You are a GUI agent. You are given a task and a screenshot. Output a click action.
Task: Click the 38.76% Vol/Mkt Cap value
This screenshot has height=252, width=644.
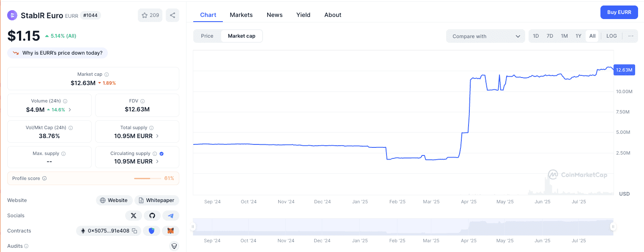click(x=49, y=136)
